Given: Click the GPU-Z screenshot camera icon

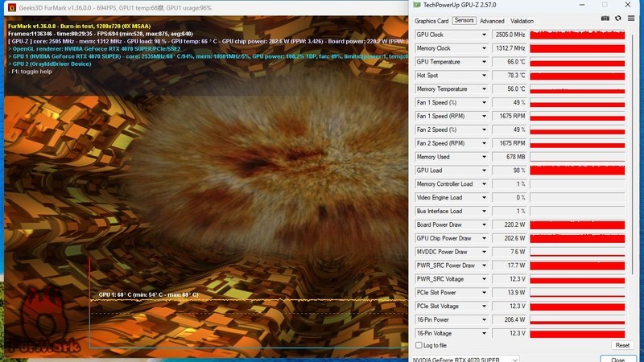Looking at the screenshot, I should (605, 18).
